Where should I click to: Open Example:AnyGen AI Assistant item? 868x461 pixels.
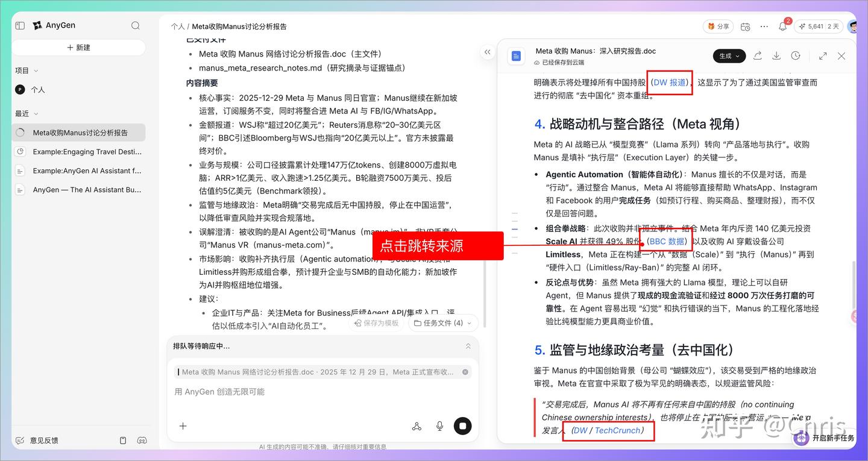tap(78, 171)
